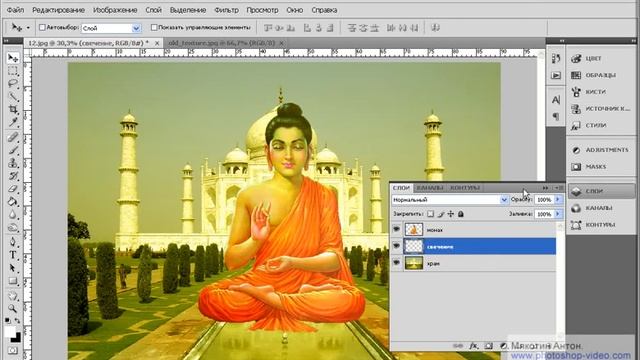Image resolution: width=640 pixels, height=360 pixels.
Task: Enable Показать управляющие элементы checkbox
Action: click(154, 27)
